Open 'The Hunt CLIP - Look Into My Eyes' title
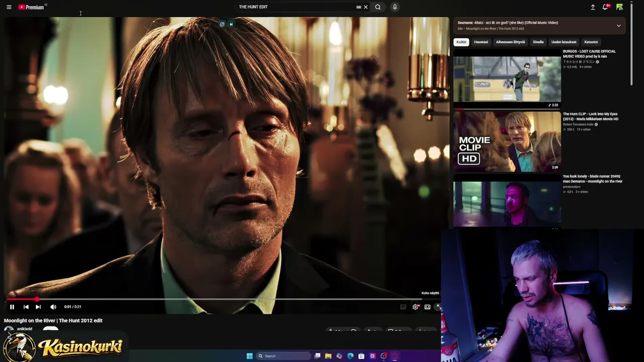The image size is (644, 362). 591,116
